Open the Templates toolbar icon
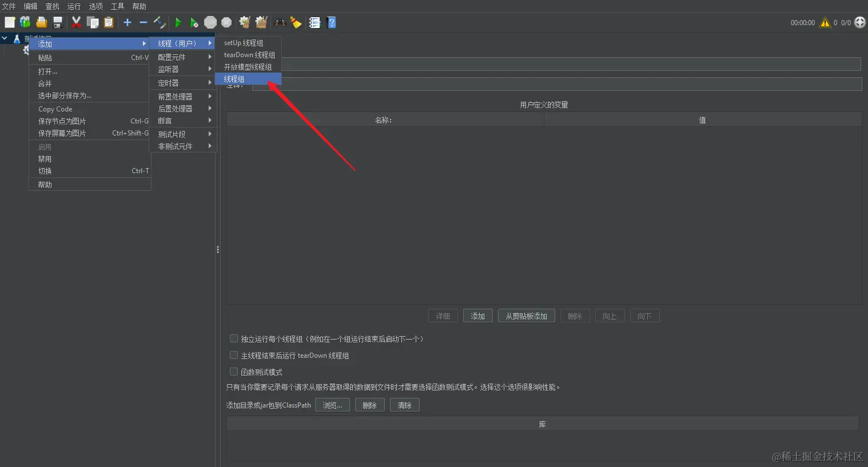The height and width of the screenshot is (467, 868). point(25,22)
